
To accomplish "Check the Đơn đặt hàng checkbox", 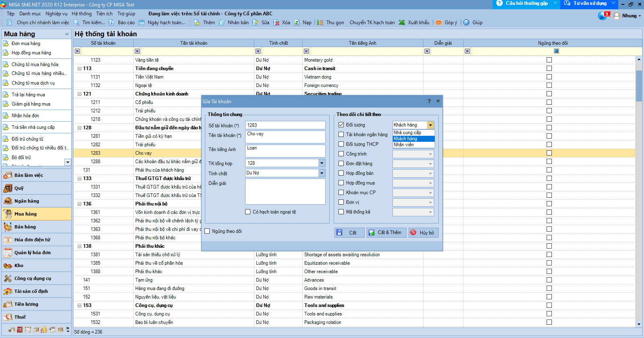I will coord(341,164).
